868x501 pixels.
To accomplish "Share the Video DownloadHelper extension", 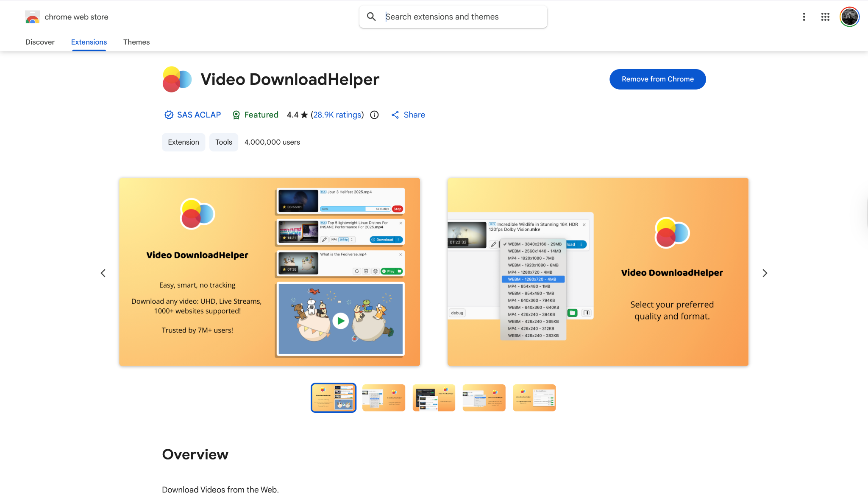I will [407, 115].
